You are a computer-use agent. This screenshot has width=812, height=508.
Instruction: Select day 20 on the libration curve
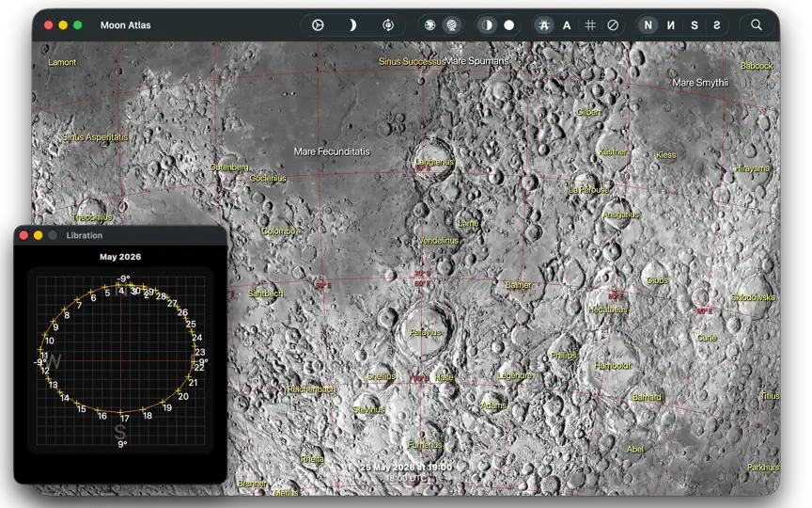point(183,397)
